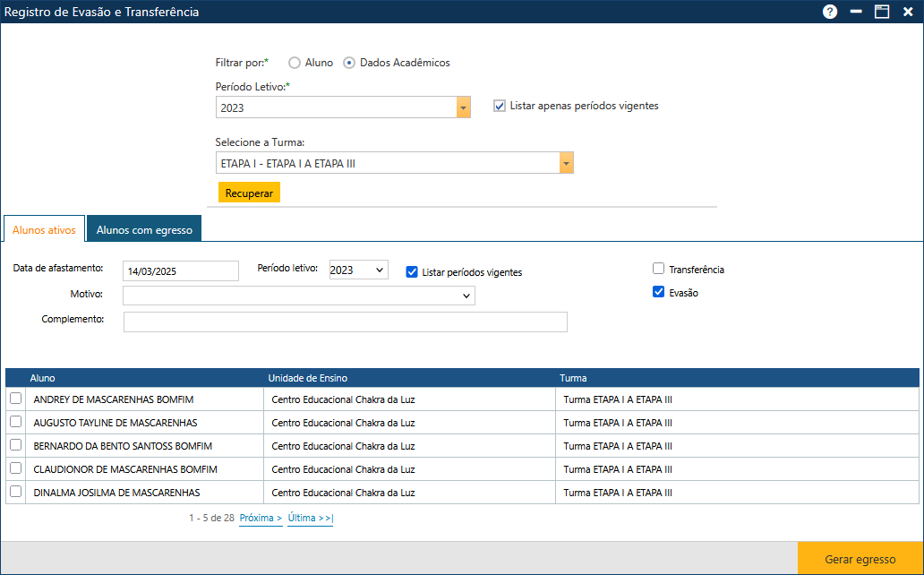Open next page with Próxima link

click(x=260, y=517)
